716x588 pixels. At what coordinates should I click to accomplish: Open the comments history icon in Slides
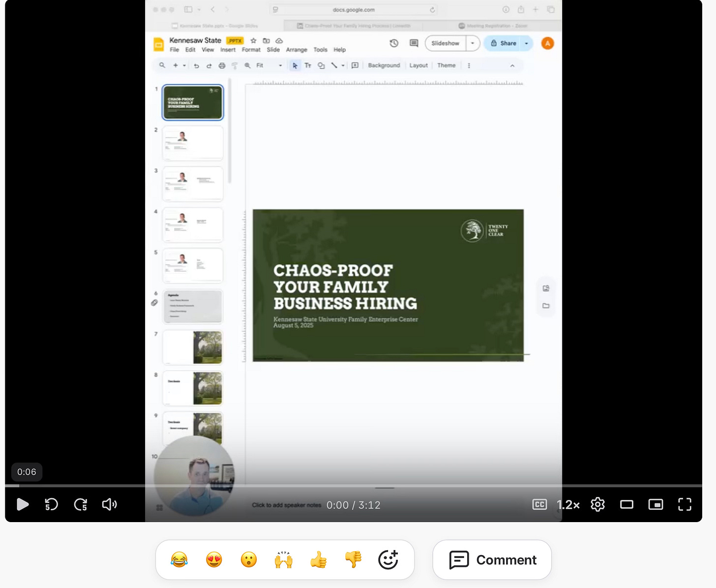414,43
